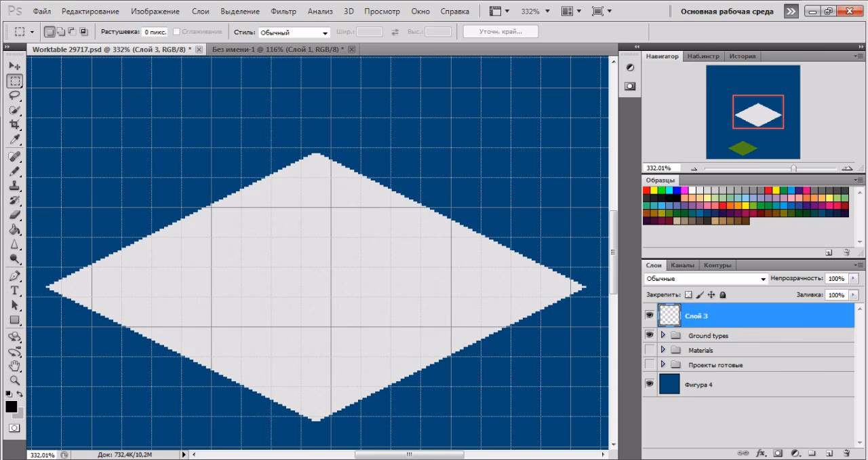Screen dimensions: 868x460
Task: Click the create new layer icon
Action: tap(829, 453)
